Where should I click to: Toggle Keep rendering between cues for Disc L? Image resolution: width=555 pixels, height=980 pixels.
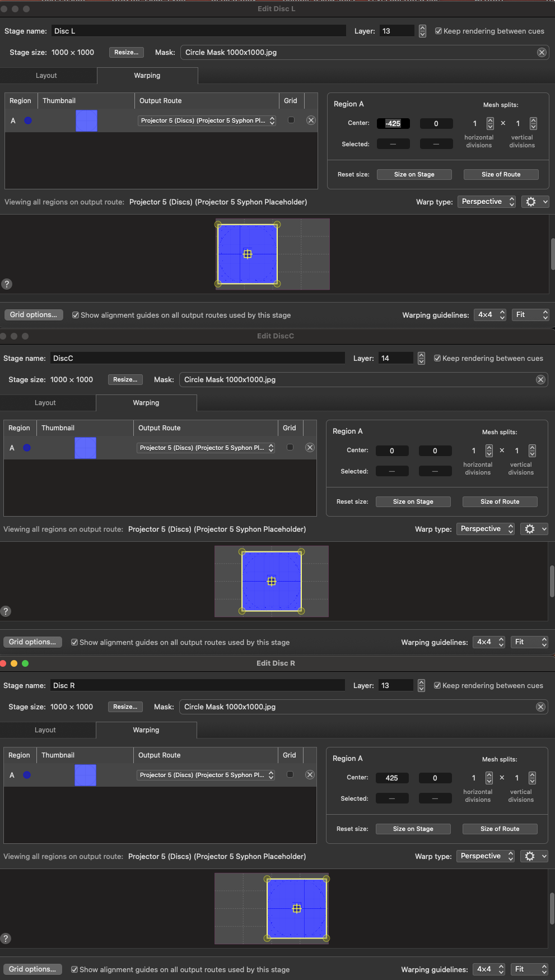pos(439,31)
